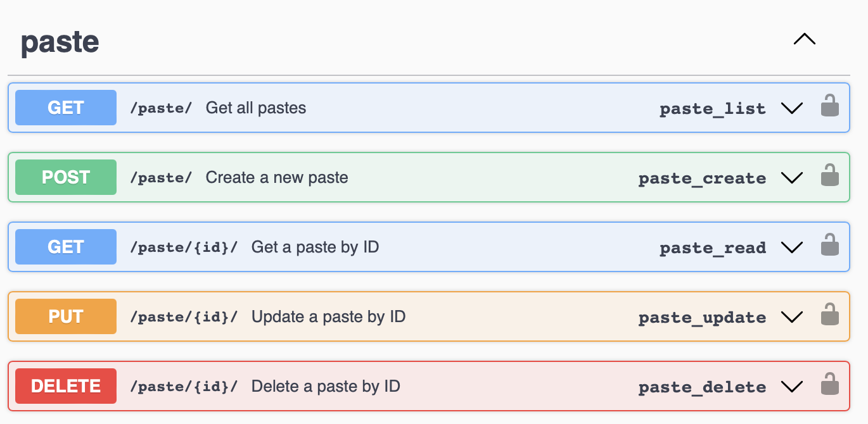Screen dimensions: 868x424
Task: Select the GET badge for /paste/{id}/
Action: [x=66, y=247]
